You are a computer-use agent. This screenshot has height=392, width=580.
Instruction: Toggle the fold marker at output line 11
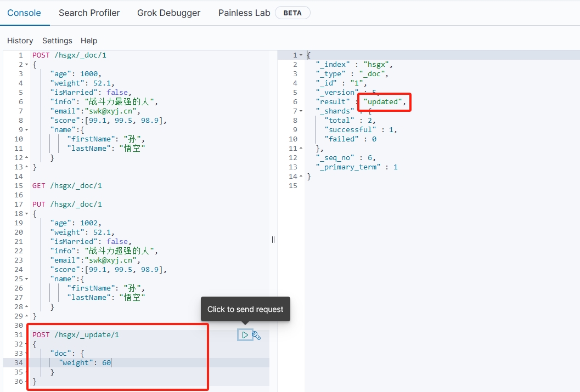point(301,148)
